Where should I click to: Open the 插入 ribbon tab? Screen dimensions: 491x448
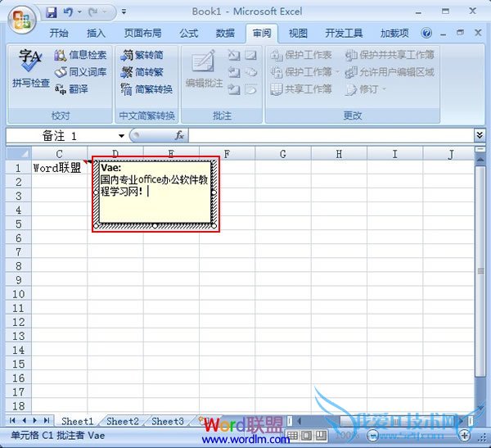[x=96, y=33]
